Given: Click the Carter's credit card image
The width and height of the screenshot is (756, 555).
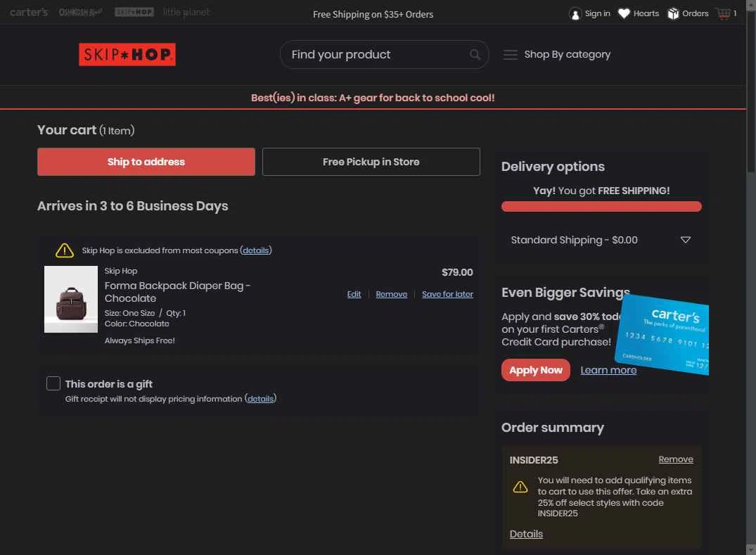Looking at the screenshot, I should (662, 335).
